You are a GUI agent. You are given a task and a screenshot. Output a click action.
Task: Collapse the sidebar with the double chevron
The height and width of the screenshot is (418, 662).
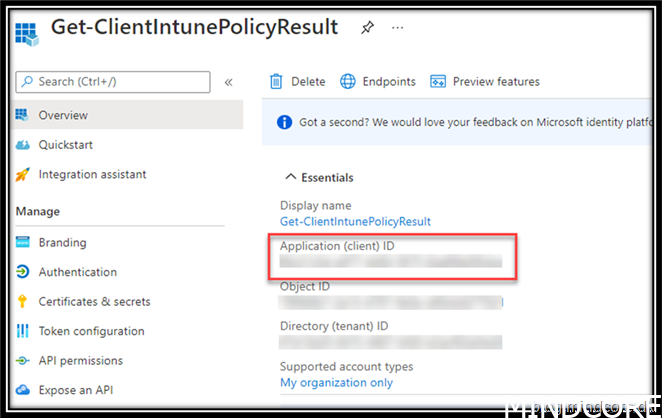click(x=229, y=82)
